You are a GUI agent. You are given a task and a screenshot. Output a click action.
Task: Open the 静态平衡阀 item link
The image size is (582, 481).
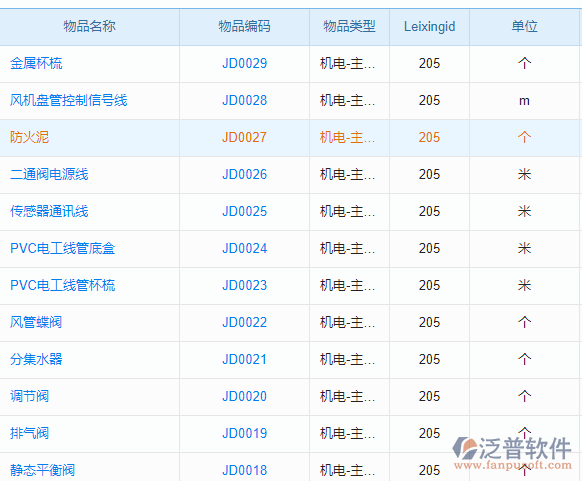coord(42,470)
